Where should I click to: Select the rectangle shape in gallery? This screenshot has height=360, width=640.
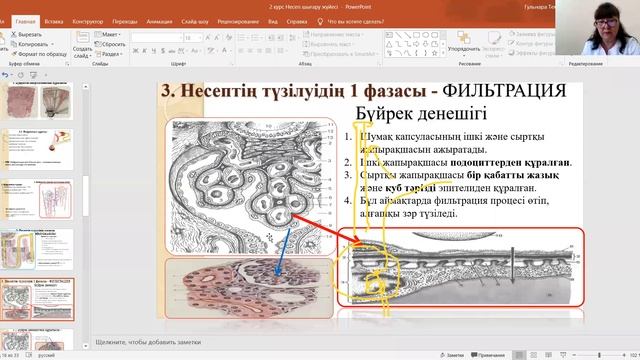click(x=417, y=35)
